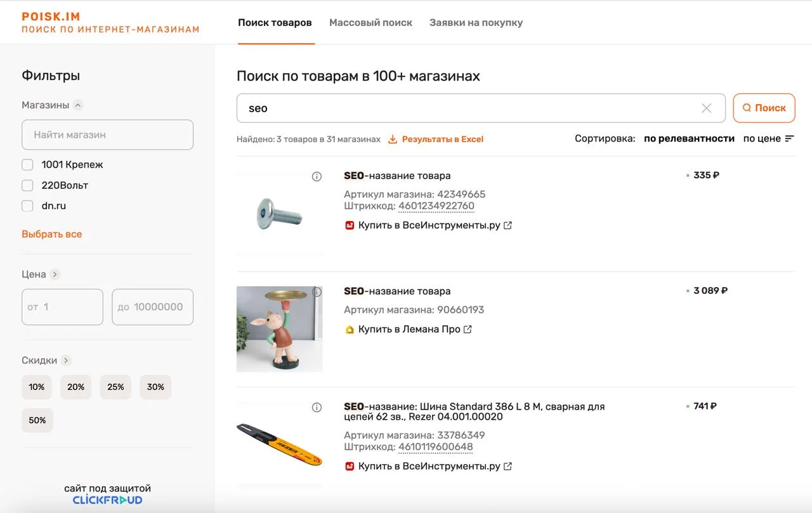Screen dimensions: 812x513
Task: Clear the search field with the X icon
Action: click(706, 109)
